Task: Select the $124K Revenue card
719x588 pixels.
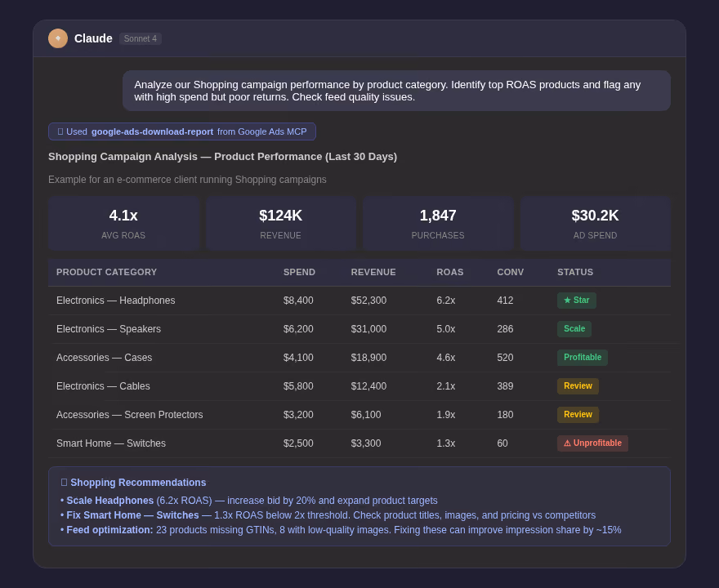Action: (x=280, y=223)
